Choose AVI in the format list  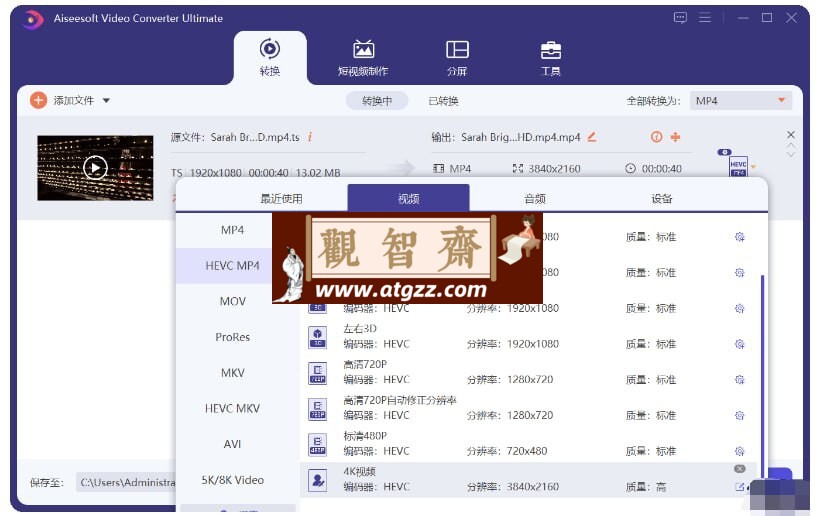[232, 444]
